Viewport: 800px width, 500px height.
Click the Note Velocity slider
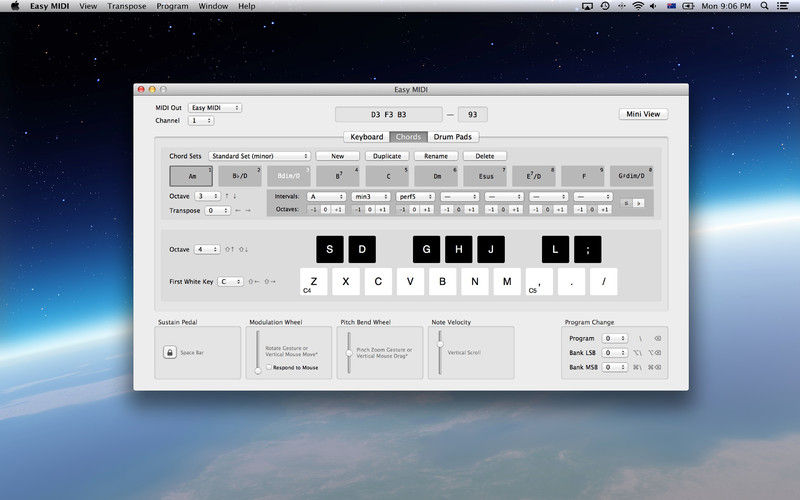[x=440, y=353]
